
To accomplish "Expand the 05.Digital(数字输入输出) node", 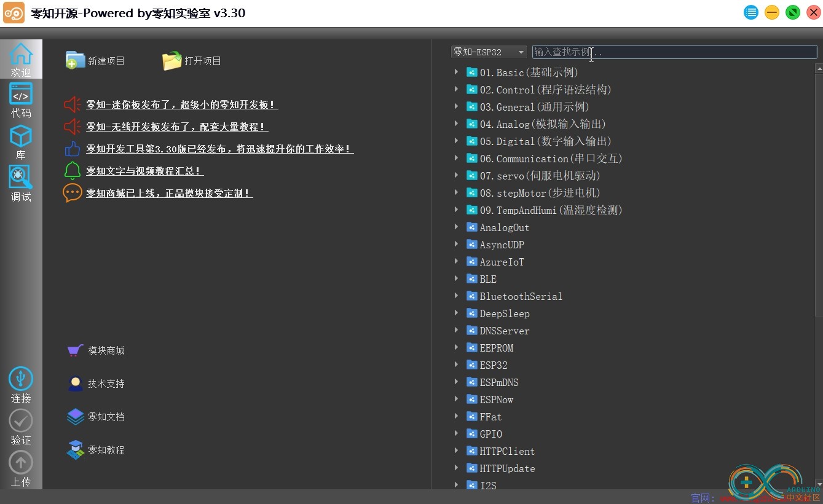I will pyautogui.click(x=456, y=141).
